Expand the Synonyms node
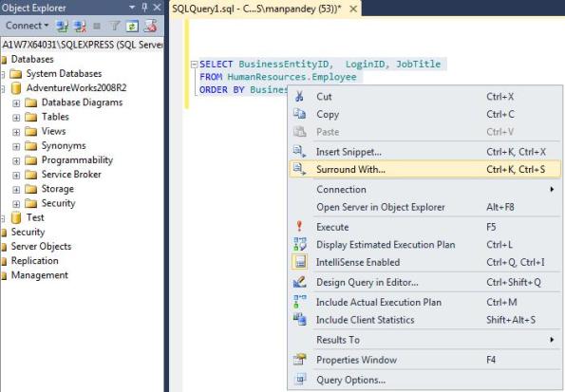 point(16,146)
